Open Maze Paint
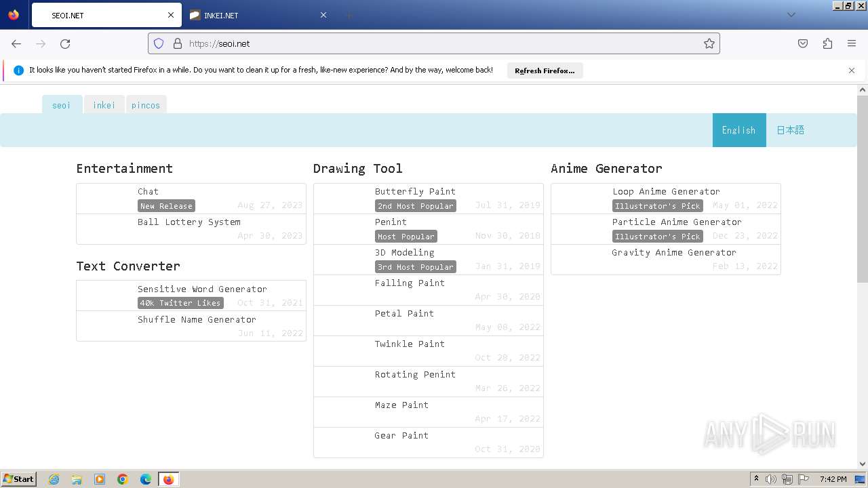The width and height of the screenshot is (868, 488). point(429,412)
